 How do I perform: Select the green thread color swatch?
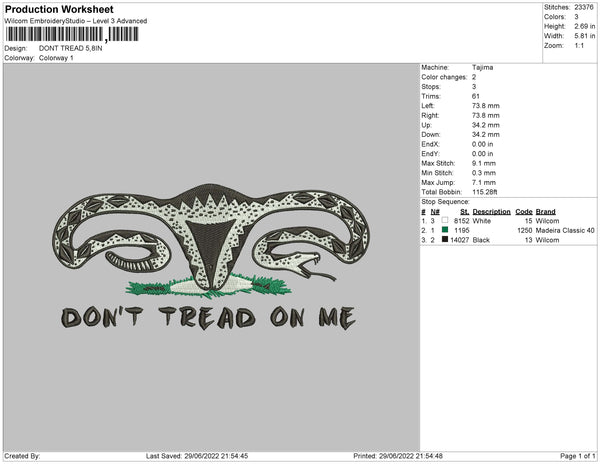click(445, 230)
